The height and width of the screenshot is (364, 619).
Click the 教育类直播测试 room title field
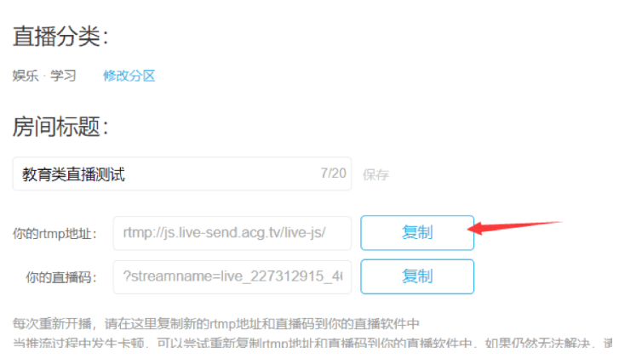click(182, 173)
